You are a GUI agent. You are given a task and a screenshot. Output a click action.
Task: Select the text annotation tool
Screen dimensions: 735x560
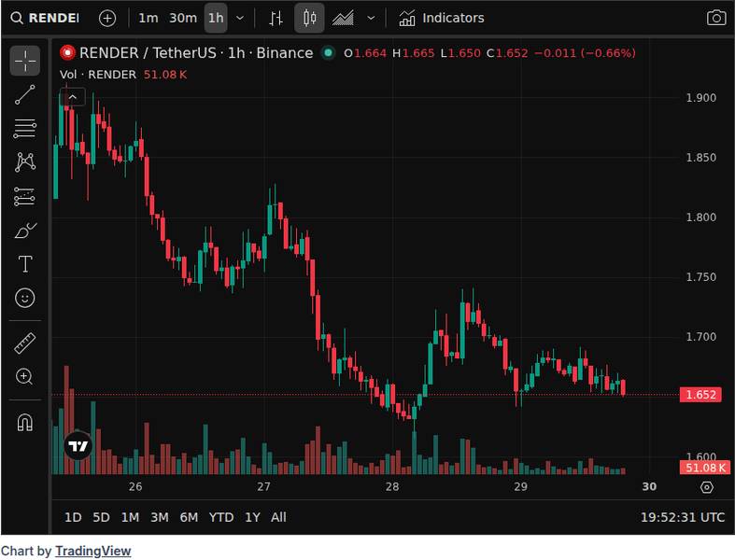pyautogui.click(x=25, y=264)
